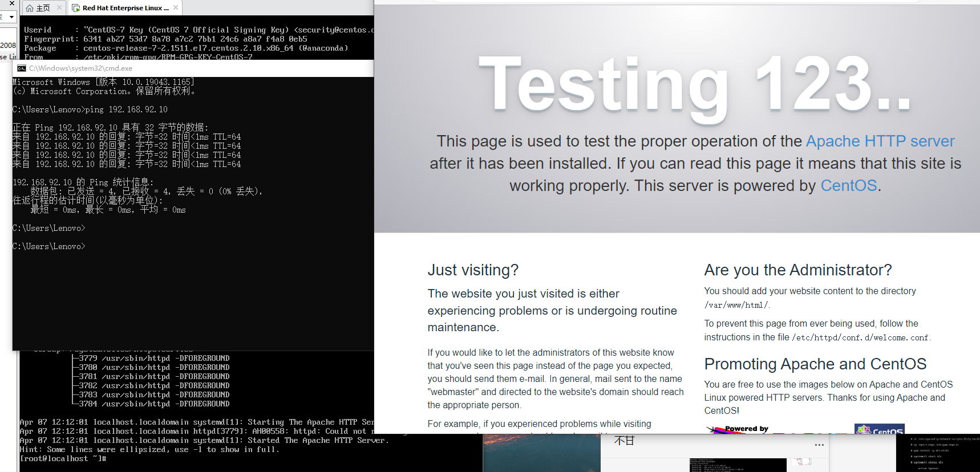Click the '/var/www/html/' directory path text
Image resolution: width=980 pixels, height=472 pixels.
(x=736, y=306)
